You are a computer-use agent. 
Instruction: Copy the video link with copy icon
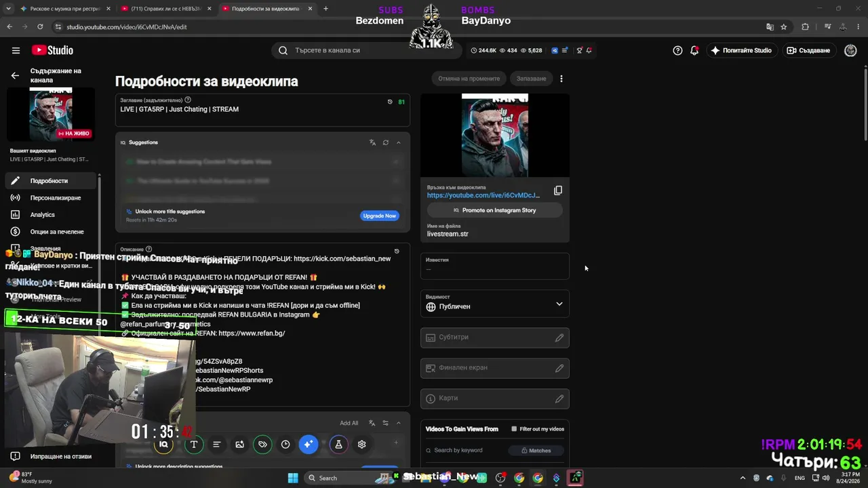point(558,190)
